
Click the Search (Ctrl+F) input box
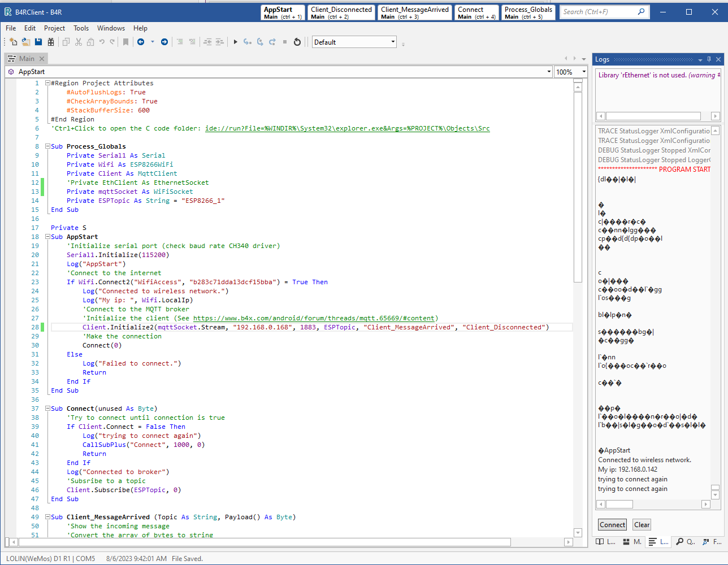coord(599,12)
